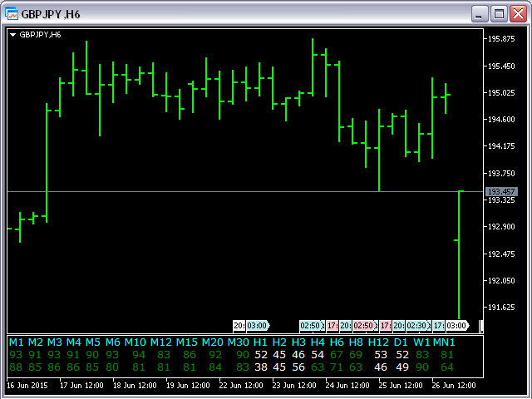
Task: Select the W1 timeframe label
Action: (x=422, y=342)
